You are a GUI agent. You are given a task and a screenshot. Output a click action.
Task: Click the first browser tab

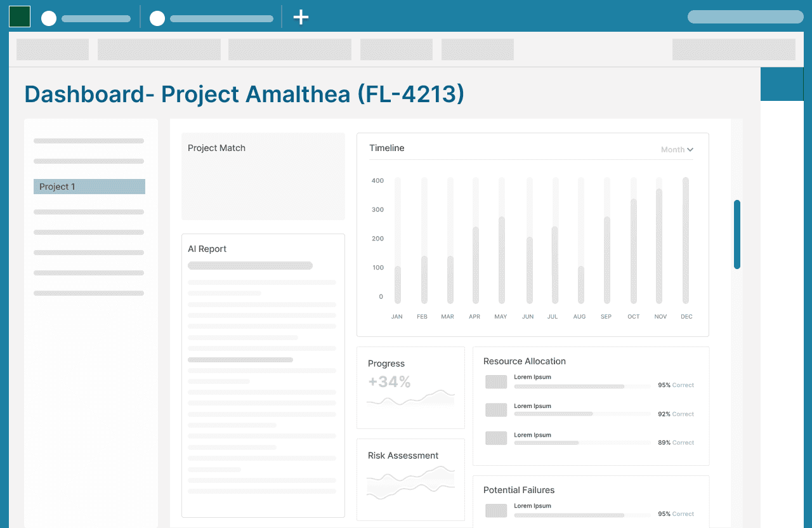click(x=86, y=18)
